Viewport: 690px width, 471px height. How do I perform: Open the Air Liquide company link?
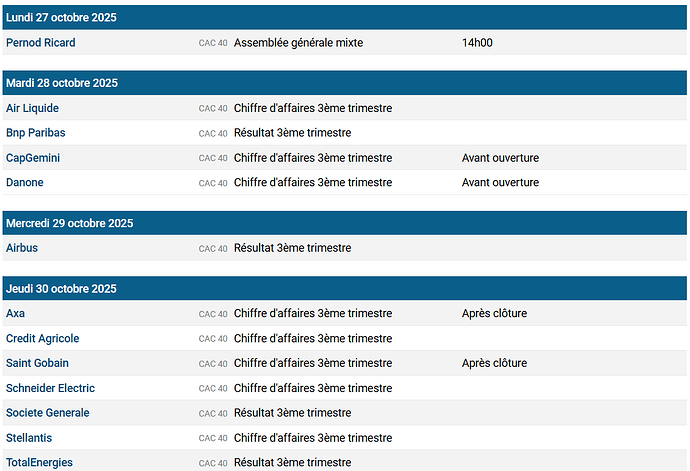(x=32, y=108)
